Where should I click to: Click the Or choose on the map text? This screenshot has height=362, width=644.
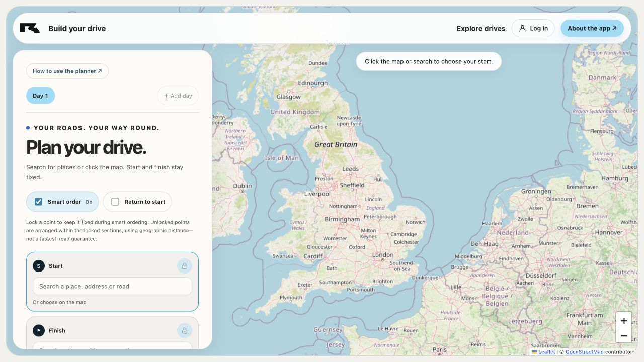coord(59,302)
